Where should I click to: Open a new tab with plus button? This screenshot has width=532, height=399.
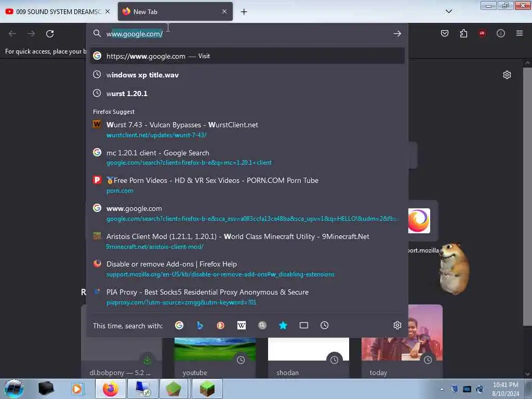pos(244,12)
